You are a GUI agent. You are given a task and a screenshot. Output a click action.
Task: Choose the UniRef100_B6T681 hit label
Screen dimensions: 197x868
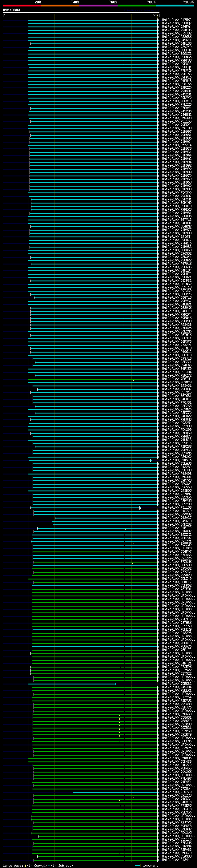(176, 396)
